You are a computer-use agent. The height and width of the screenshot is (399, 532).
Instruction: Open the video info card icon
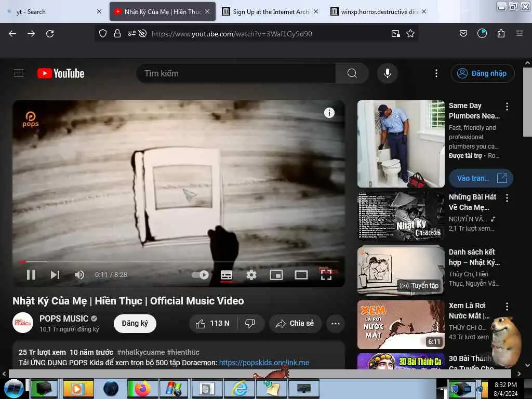coord(329,113)
